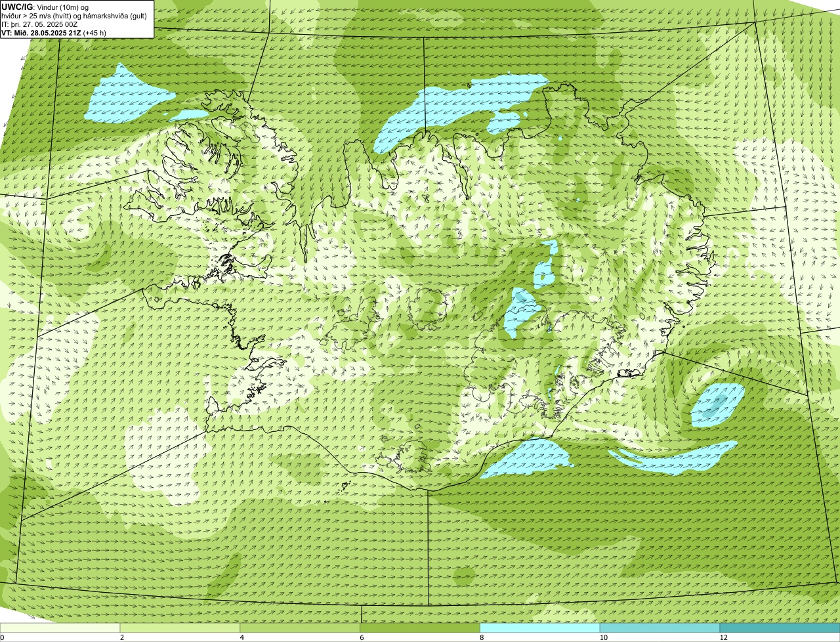The height and width of the screenshot is (642, 840).
Task: Click the "VT: Mið. 28.05.2025 21Z" valid time line
Action: [54, 33]
